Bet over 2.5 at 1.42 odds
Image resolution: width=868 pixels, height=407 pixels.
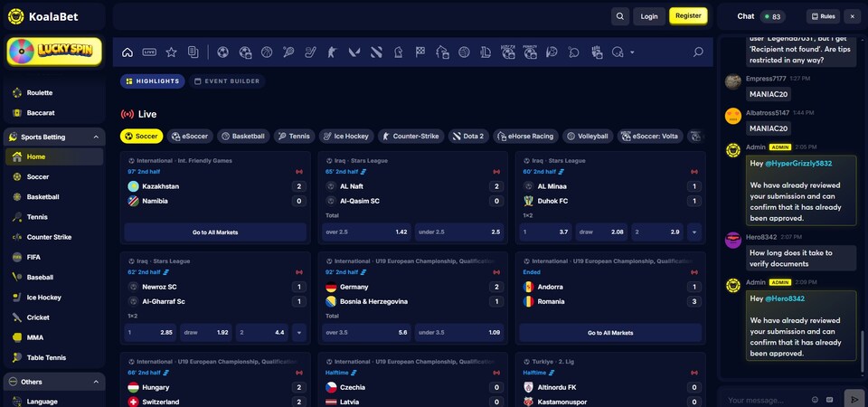tap(366, 232)
